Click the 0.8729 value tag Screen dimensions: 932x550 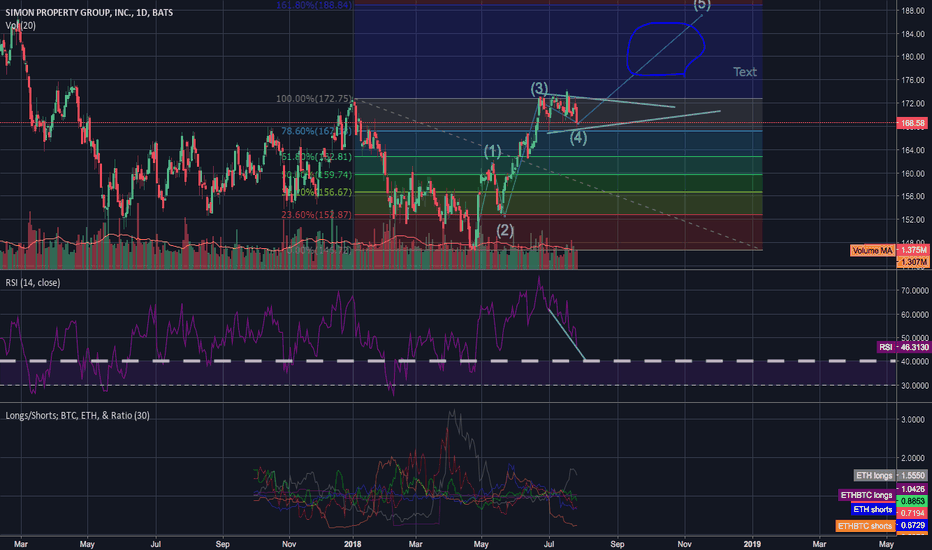(x=912, y=526)
